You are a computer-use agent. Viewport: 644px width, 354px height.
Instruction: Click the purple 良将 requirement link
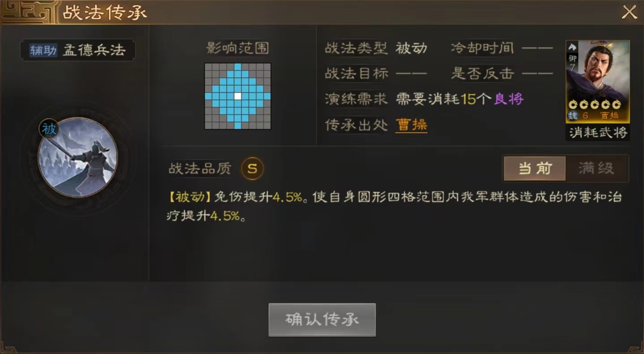(x=509, y=99)
